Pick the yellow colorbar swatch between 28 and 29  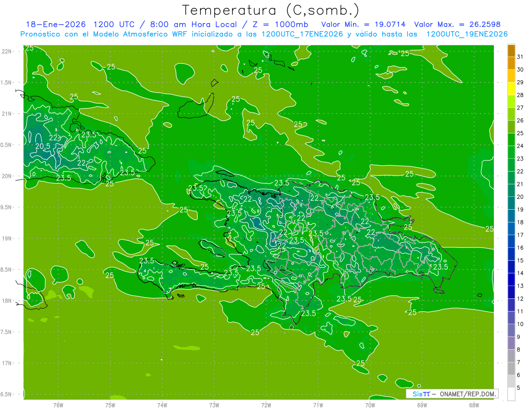click(511, 89)
